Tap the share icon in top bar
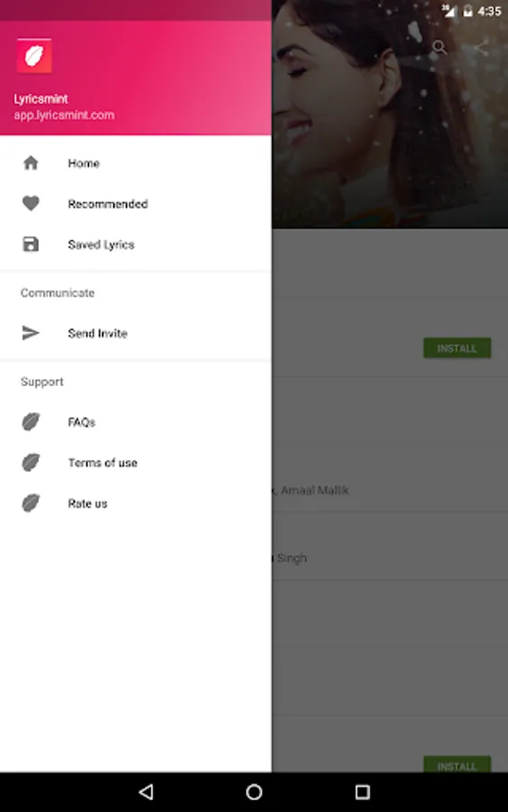 [x=481, y=48]
